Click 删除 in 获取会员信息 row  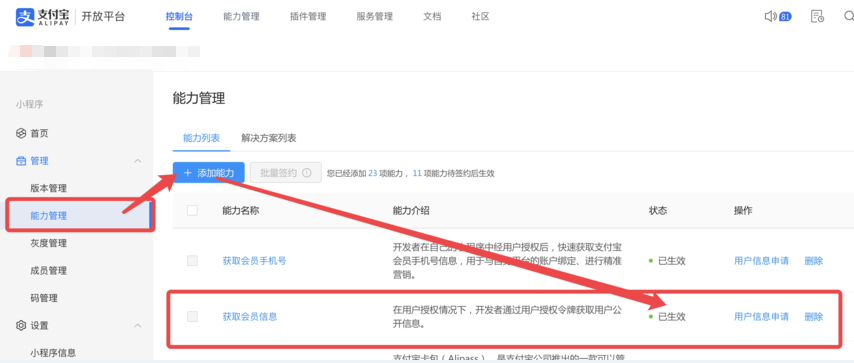(814, 316)
